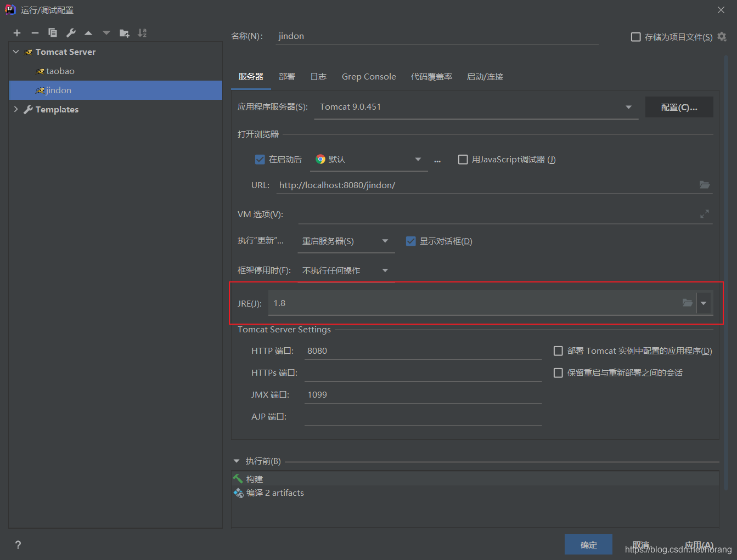Image resolution: width=737 pixels, height=560 pixels.
Task: Open application server Tomcat 9.0.451 dropdown
Action: point(476,107)
